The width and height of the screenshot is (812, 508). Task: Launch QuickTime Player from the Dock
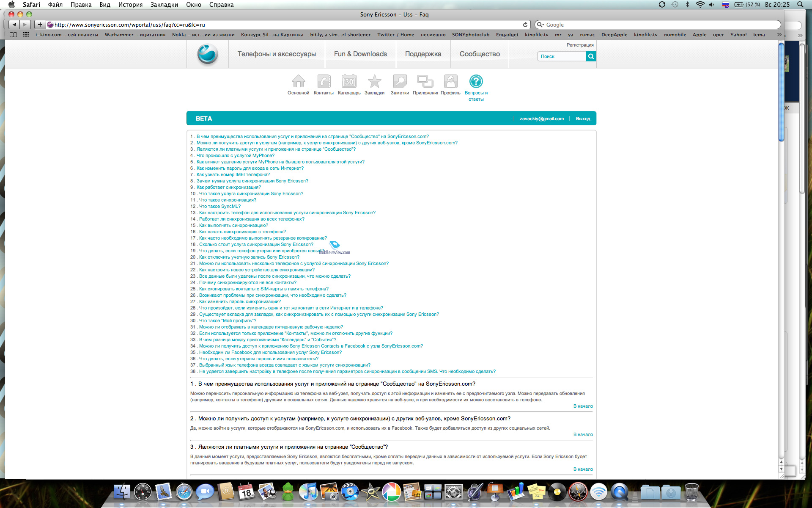(619, 491)
